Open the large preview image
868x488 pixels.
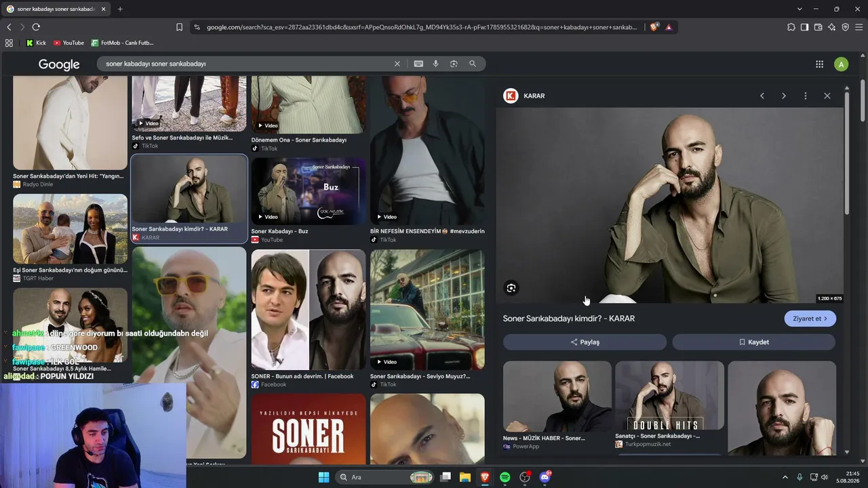(669, 205)
